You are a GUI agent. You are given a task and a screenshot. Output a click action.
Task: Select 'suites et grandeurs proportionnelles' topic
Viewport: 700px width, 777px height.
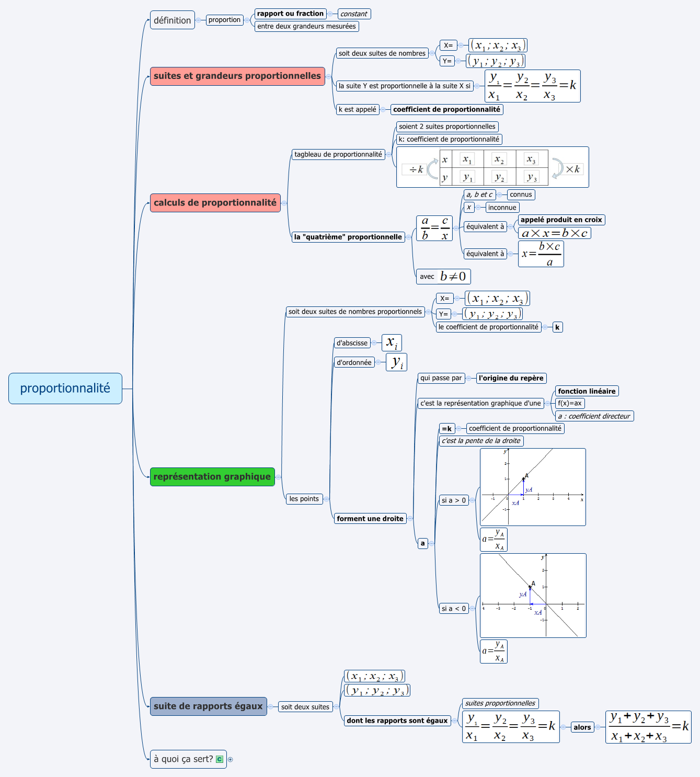pos(237,76)
